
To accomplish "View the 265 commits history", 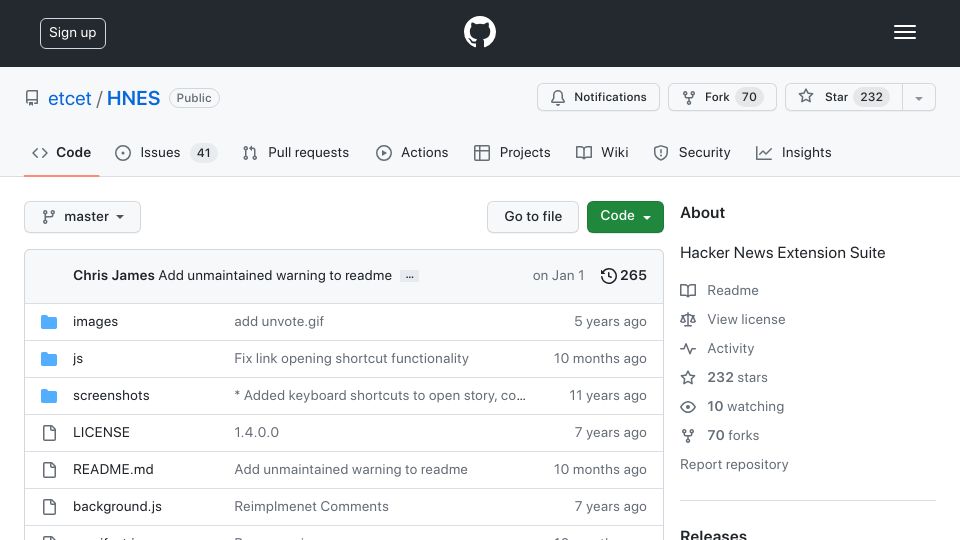I will (624, 276).
